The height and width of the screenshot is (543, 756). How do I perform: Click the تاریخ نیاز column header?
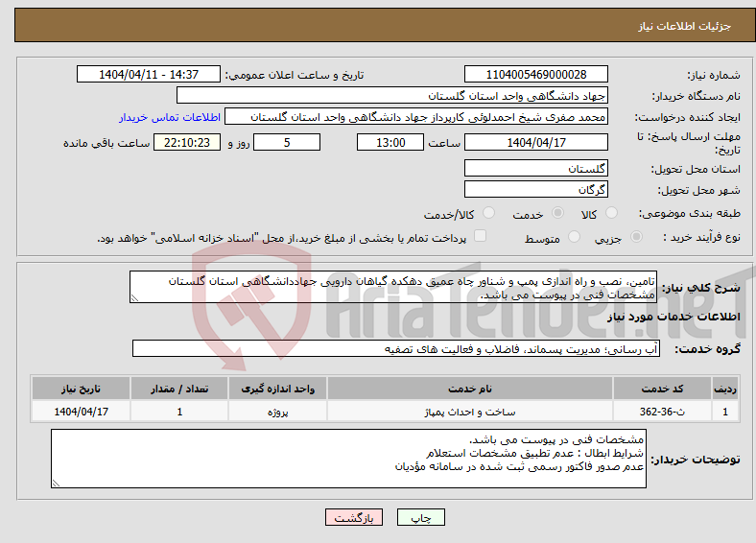tap(81, 389)
